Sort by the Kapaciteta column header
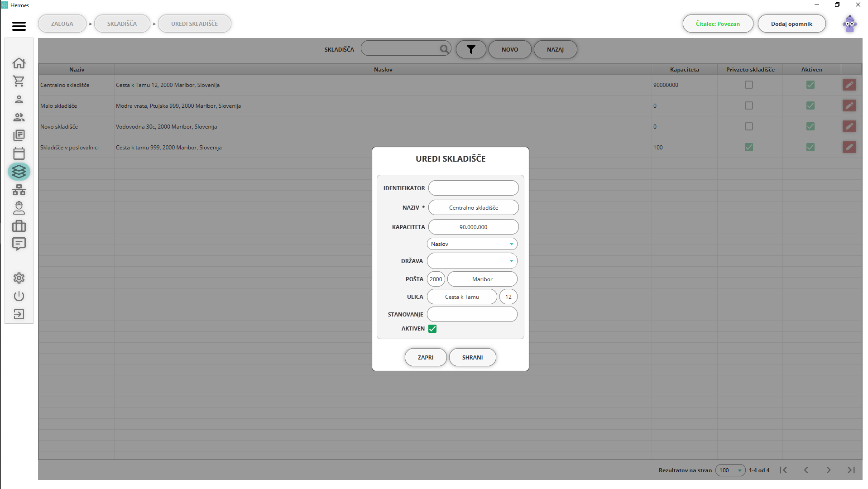The image size is (868, 489). [x=684, y=69]
